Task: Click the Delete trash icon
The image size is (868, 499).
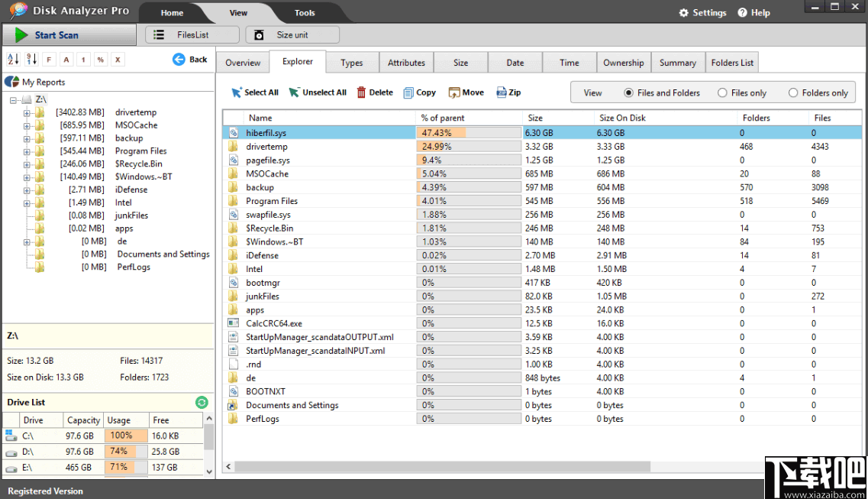Action: (360, 92)
